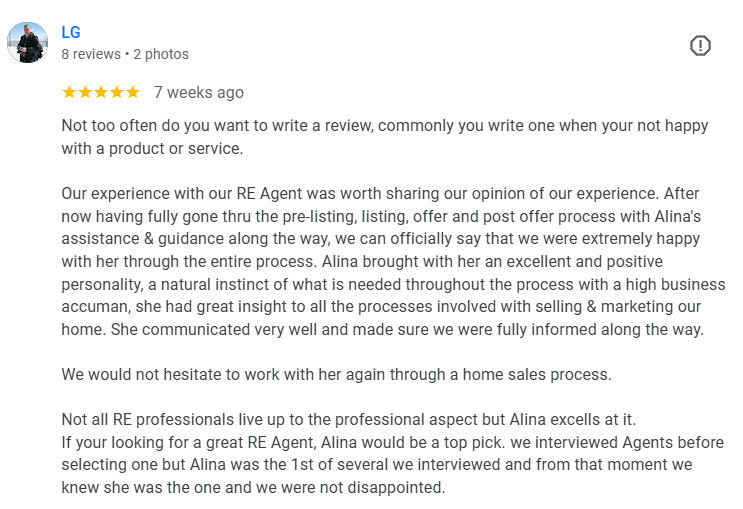The height and width of the screenshot is (509, 743).
Task: Click the line starting "with a product or service"
Action: (152, 149)
